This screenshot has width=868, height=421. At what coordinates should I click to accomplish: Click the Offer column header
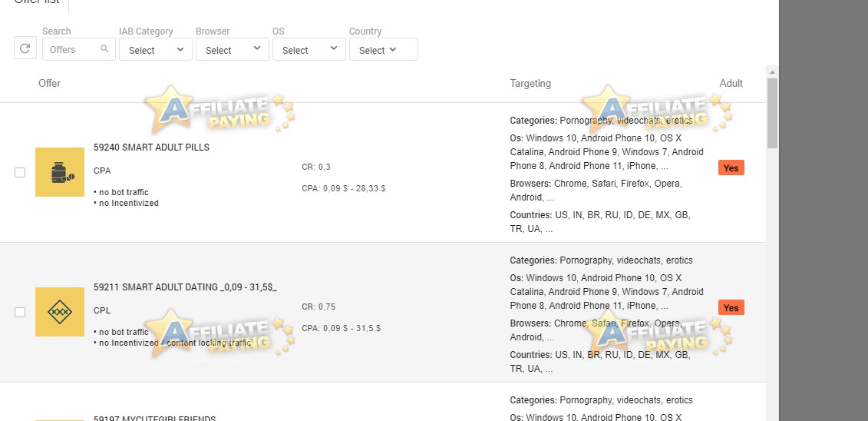coord(49,83)
